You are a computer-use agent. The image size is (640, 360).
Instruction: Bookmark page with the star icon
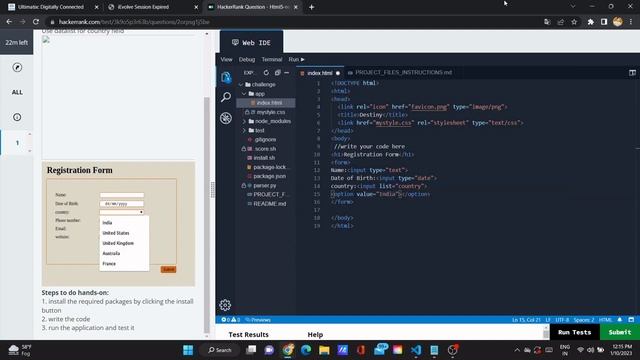pyautogui.click(x=574, y=22)
